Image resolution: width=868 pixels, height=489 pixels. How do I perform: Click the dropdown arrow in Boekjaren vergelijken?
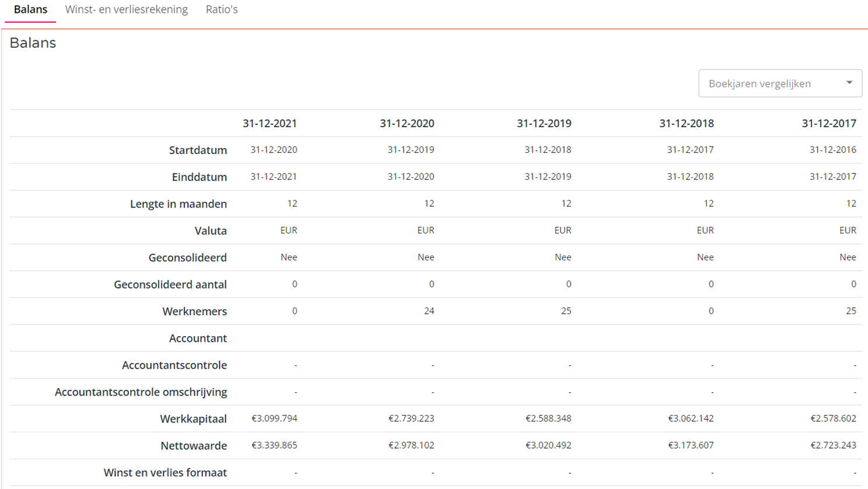coord(849,83)
